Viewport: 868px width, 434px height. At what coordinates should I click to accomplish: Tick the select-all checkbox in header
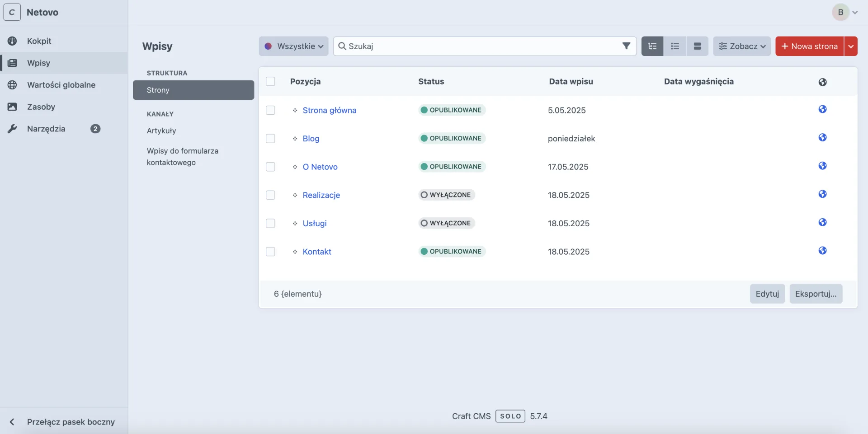click(x=270, y=81)
